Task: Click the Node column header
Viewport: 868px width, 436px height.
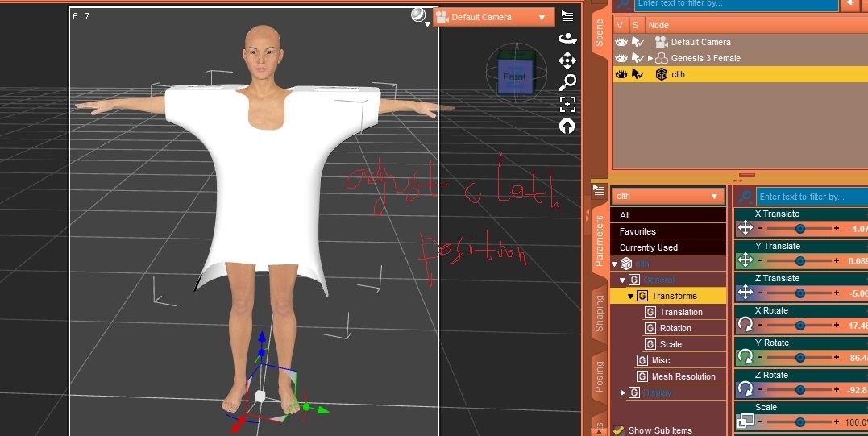Action: tap(658, 25)
